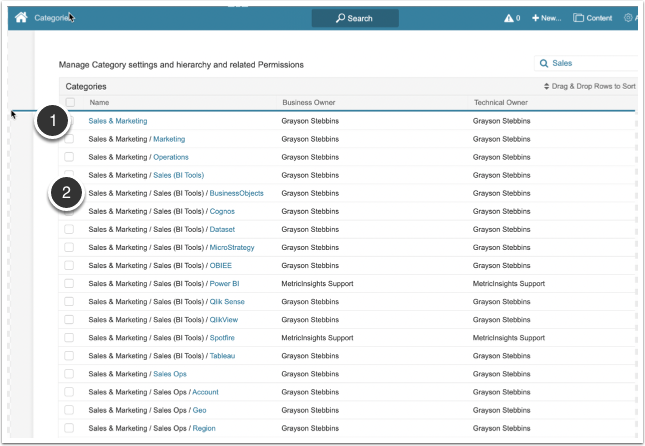Viewport: 645px width, 446px height.
Task: Open the Categories menu in top bar
Action: (52, 18)
